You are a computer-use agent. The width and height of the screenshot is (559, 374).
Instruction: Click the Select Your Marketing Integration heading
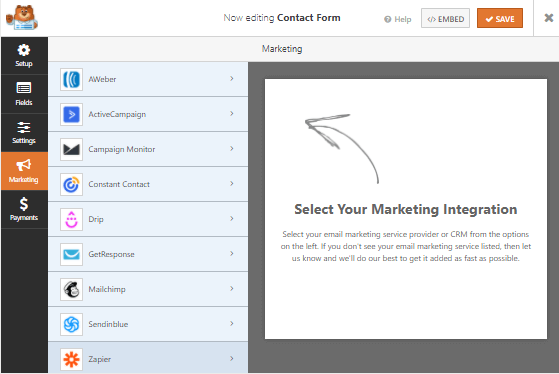[x=406, y=209]
